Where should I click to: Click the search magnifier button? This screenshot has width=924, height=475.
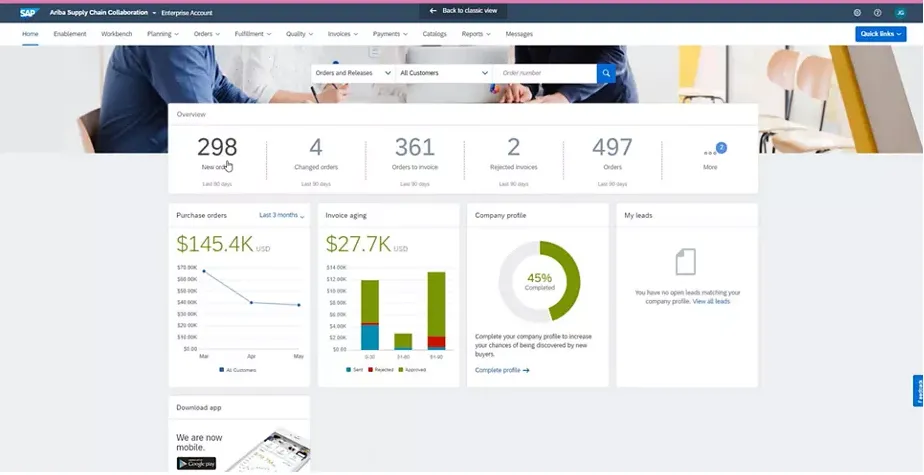click(606, 73)
